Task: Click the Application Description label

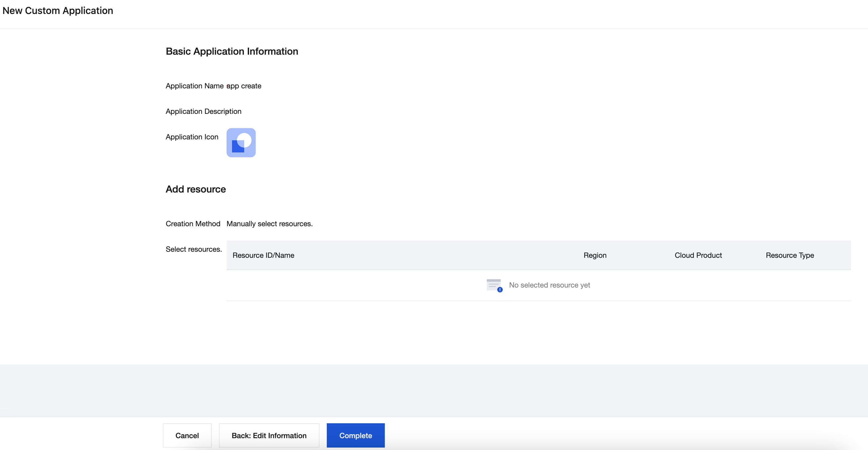Action: (203, 111)
